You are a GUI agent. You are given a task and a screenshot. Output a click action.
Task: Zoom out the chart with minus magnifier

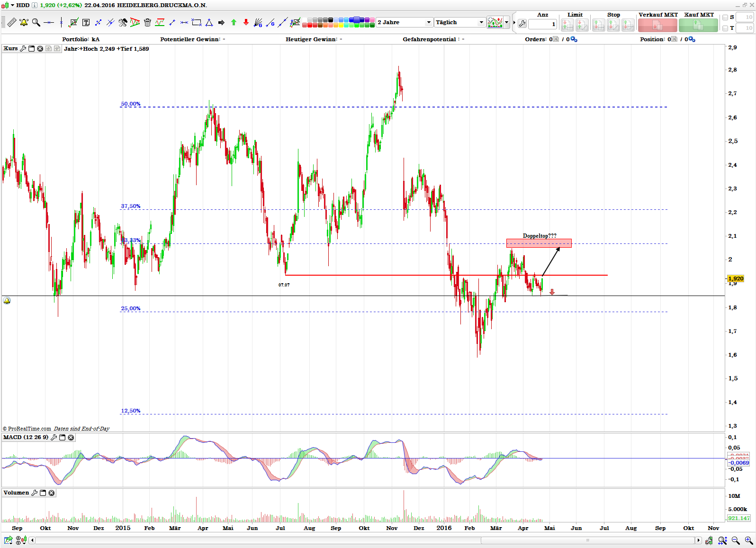click(736, 540)
